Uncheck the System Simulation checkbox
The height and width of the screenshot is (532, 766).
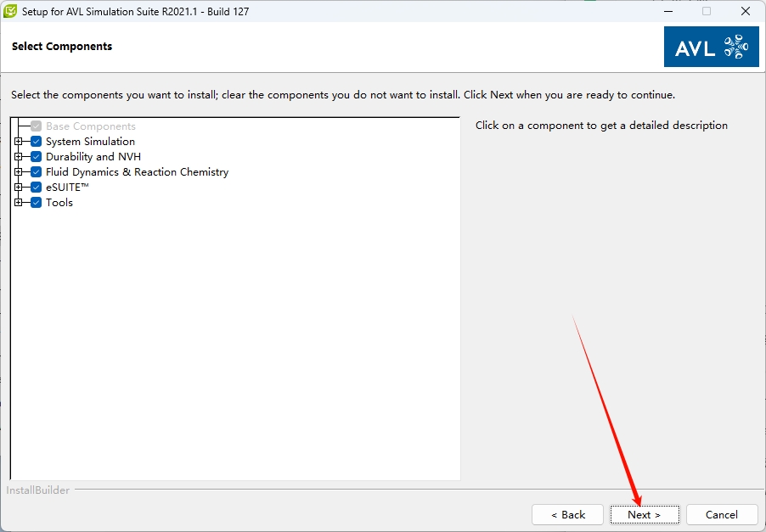coord(37,142)
